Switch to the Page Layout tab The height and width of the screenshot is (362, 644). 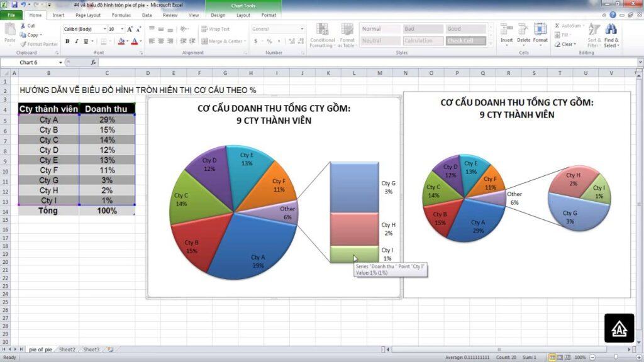point(88,15)
